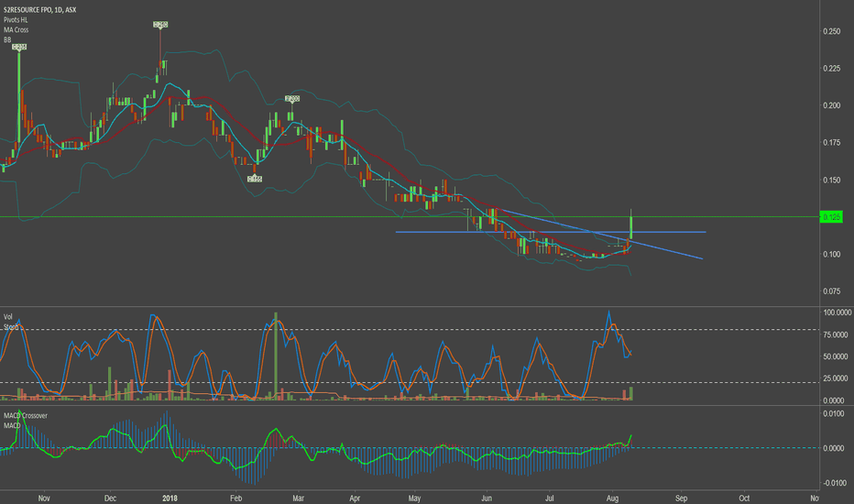Viewport: 854px width, 504px height.
Task: Click the 25.0000 stochastic axis label
Action: tap(838, 378)
